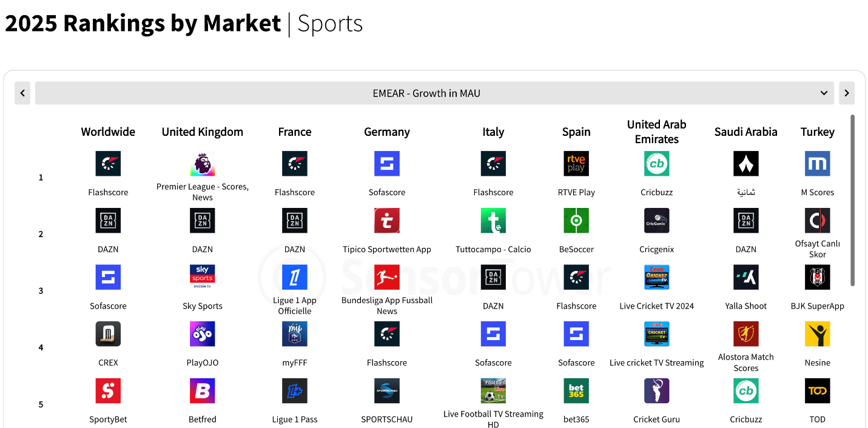Screen dimensions: 868x428
Task: Click the Premier League app icon
Action: 203,164
